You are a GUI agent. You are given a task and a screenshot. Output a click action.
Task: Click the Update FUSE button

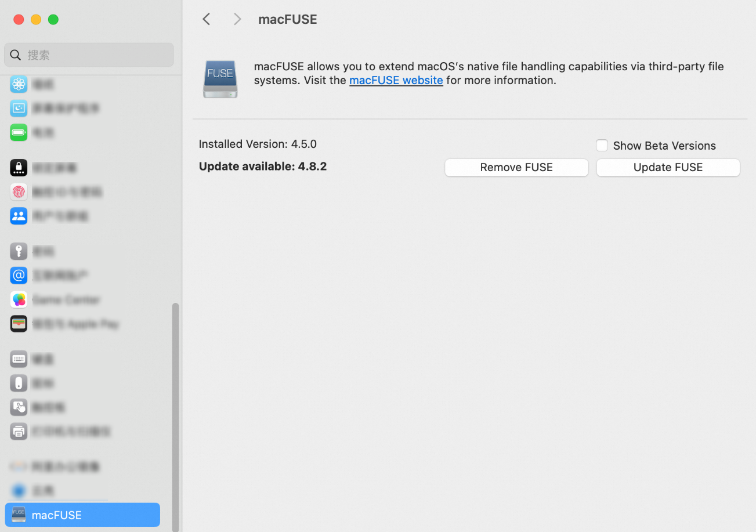[667, 167]
